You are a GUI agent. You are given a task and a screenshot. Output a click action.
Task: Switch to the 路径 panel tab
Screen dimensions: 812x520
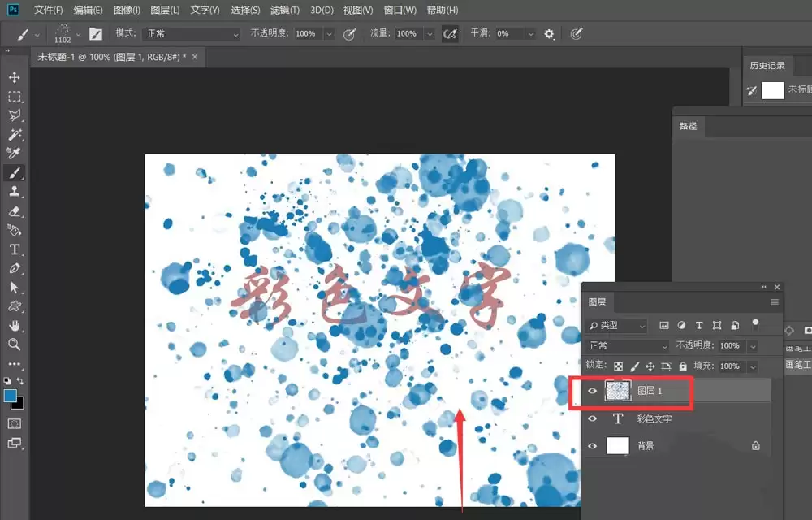click(x=688, y=126)
